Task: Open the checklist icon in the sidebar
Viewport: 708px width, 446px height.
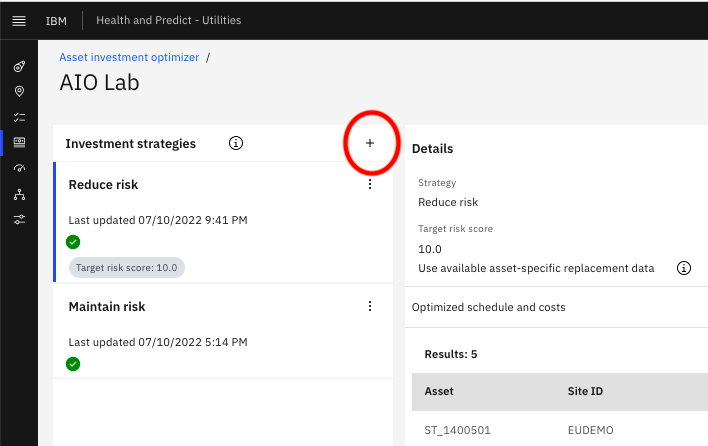Action: pyautogui.click(x=19, y=117)
